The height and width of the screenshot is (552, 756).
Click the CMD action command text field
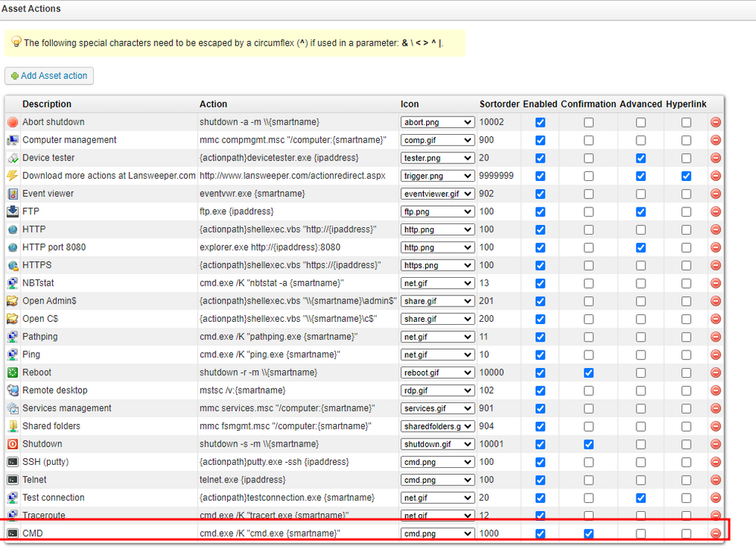tap(269, 534)
